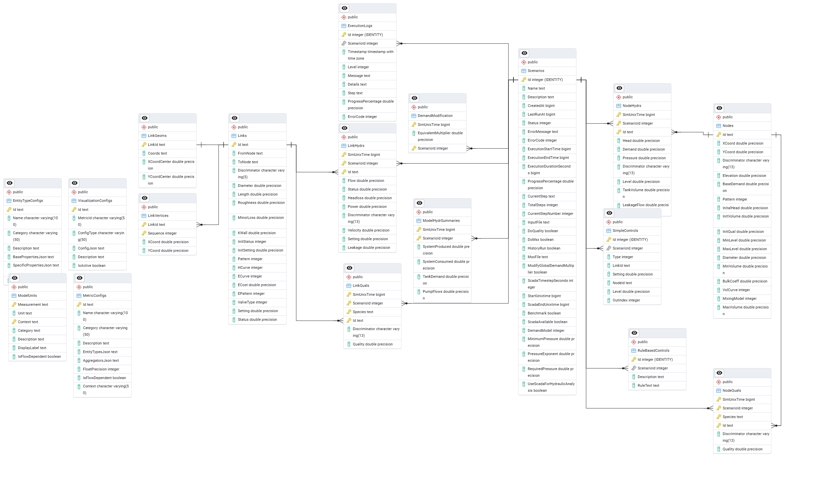Image resolution: width=831 pixels, height=504 pixels.
Task: Select 'FloatPrecision integer' in MetricConfigs
Action: (103, 369)
